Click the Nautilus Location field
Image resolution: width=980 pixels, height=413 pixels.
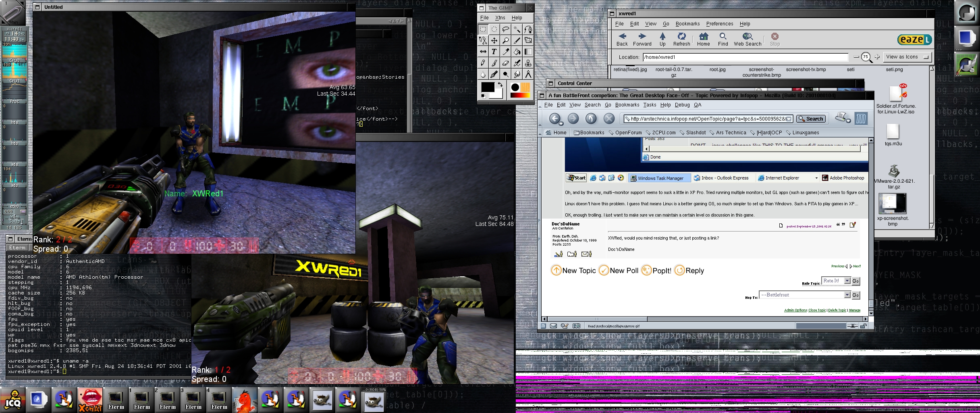[x=745, y=57]
